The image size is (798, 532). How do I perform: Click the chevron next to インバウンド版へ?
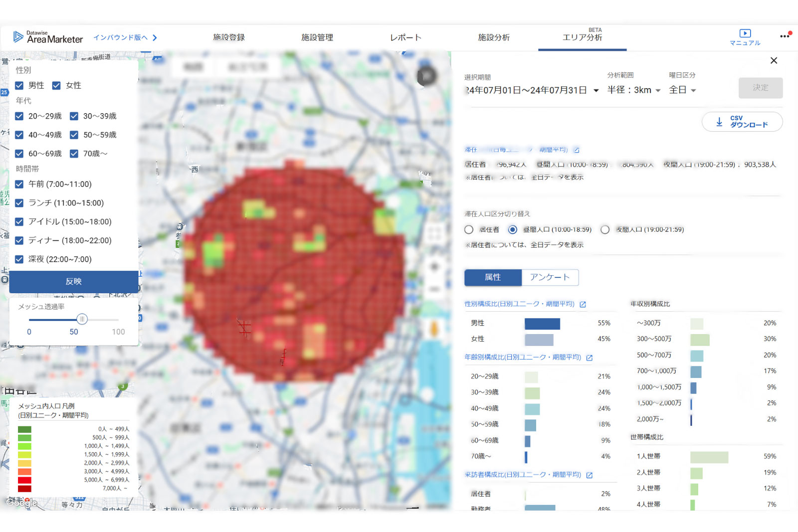pyautogui.click(x=155, y=37)
